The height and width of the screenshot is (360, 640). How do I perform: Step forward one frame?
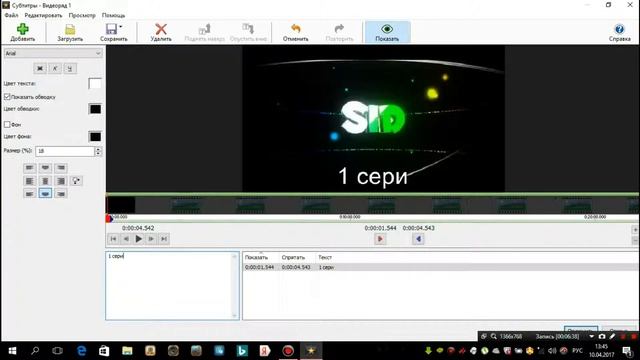click(x=151, y=239)
